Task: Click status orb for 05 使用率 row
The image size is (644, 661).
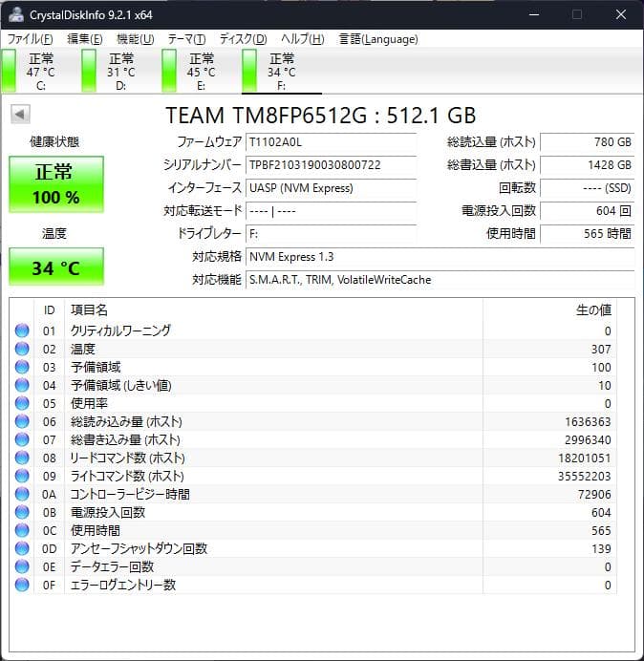Action: pos(22,403)
